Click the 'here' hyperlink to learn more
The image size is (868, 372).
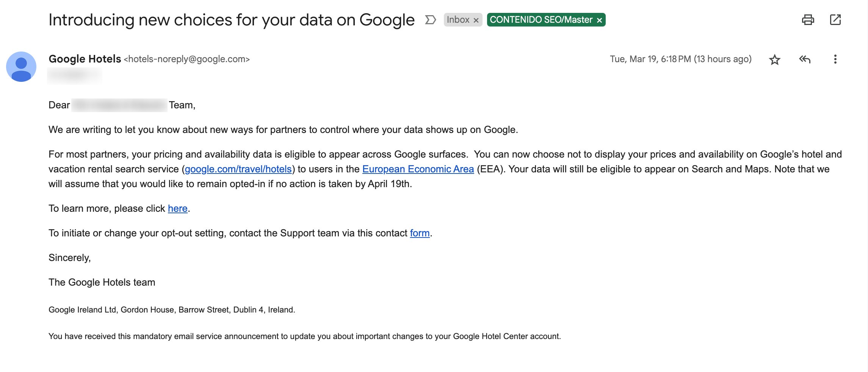(177, 208)
